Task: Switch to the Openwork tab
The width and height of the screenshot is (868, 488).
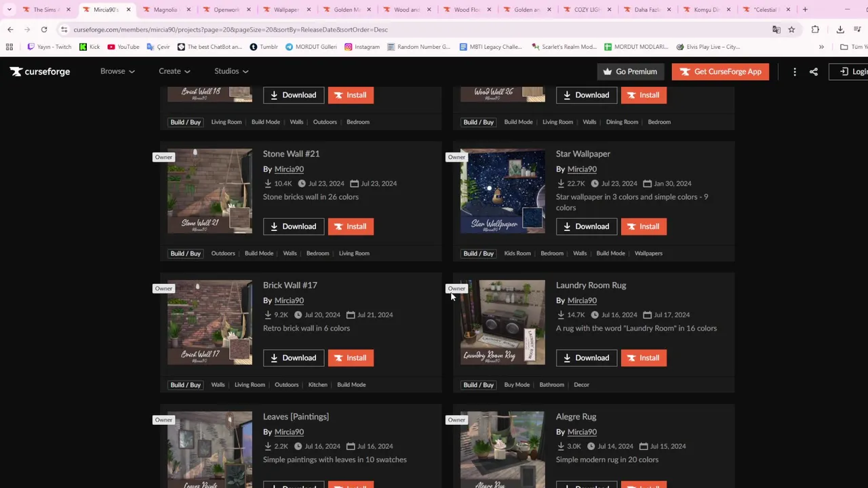Action: [226, 9]
